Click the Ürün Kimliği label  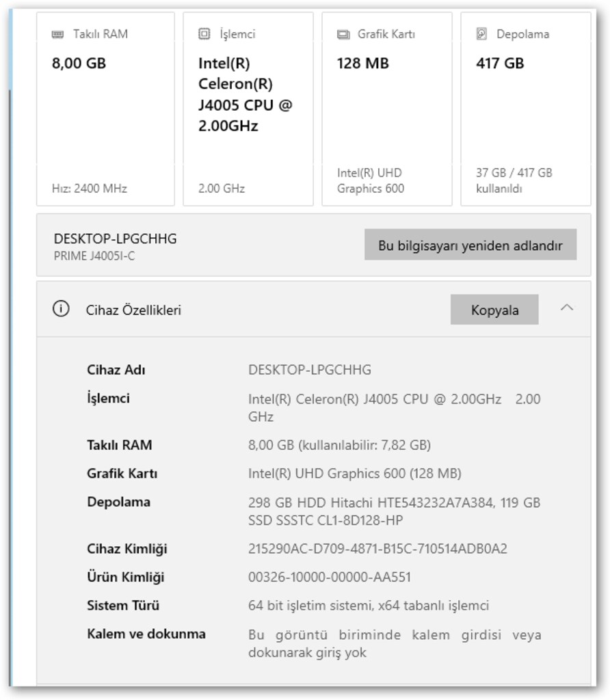pyautogui.click(x=125, y=577)
